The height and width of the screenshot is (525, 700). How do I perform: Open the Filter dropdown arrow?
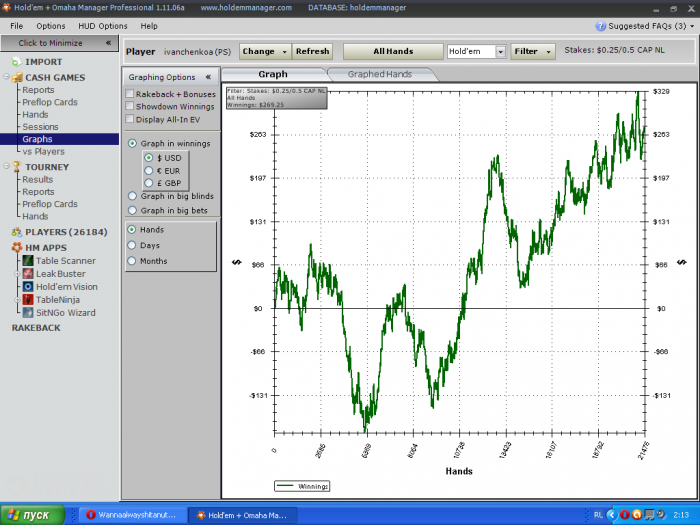click(x=547, y=51)
